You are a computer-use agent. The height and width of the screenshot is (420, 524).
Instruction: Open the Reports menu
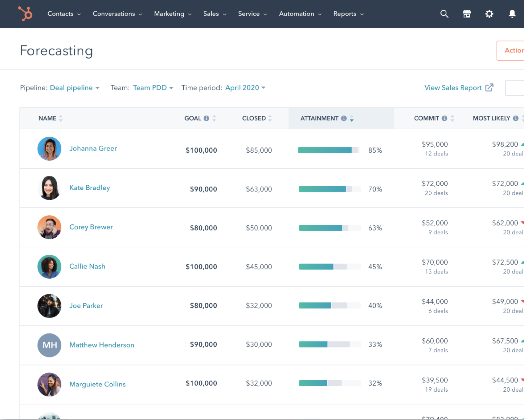(x=348, y=14)
